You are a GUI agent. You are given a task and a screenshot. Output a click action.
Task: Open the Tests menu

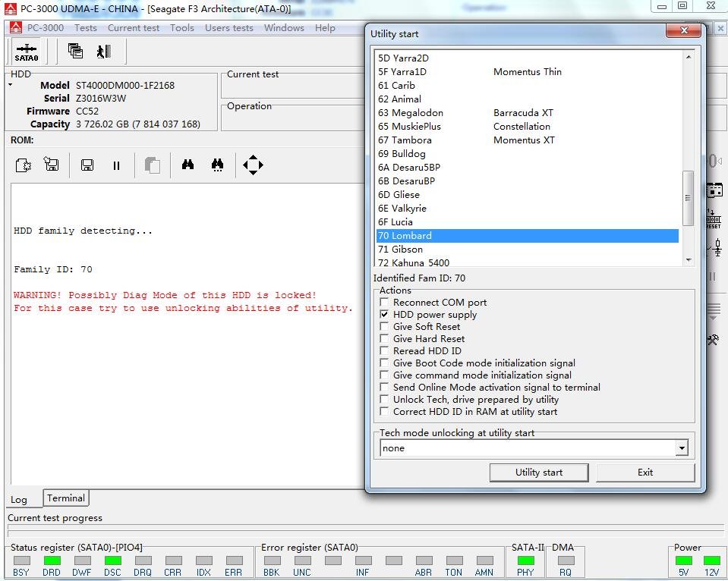[85, 28]
